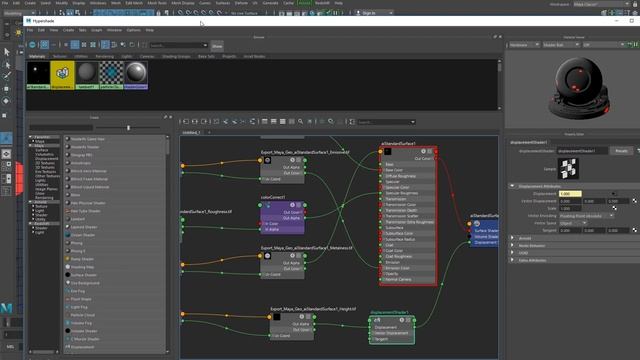
Task: Toggle the view mode on displacementShader1 node header
Action: [x=408, y=320]
